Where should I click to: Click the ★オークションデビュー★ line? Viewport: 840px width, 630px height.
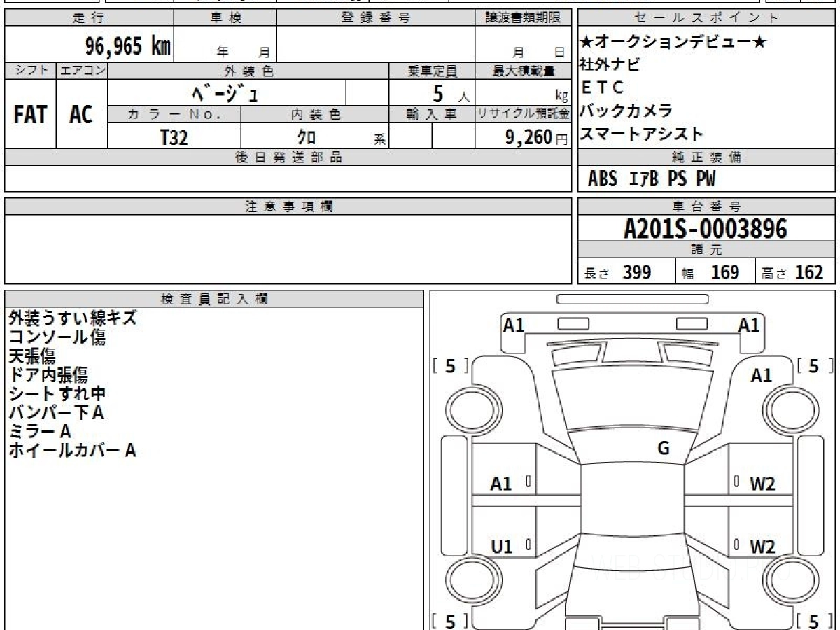[x=673, y=43]
